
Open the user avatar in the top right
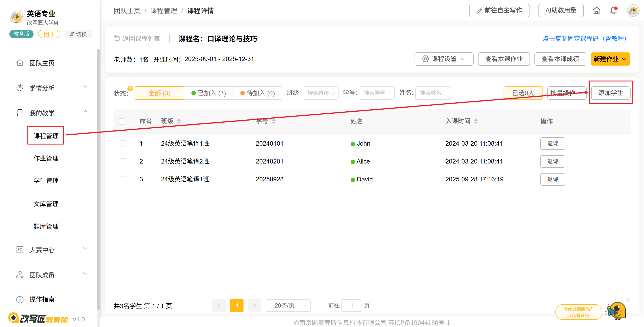coord(633,11)
